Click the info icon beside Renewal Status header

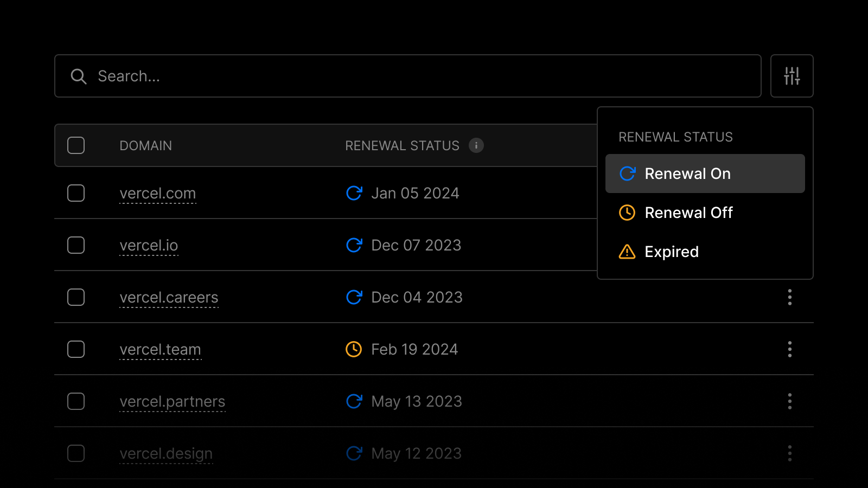[476, 145]
